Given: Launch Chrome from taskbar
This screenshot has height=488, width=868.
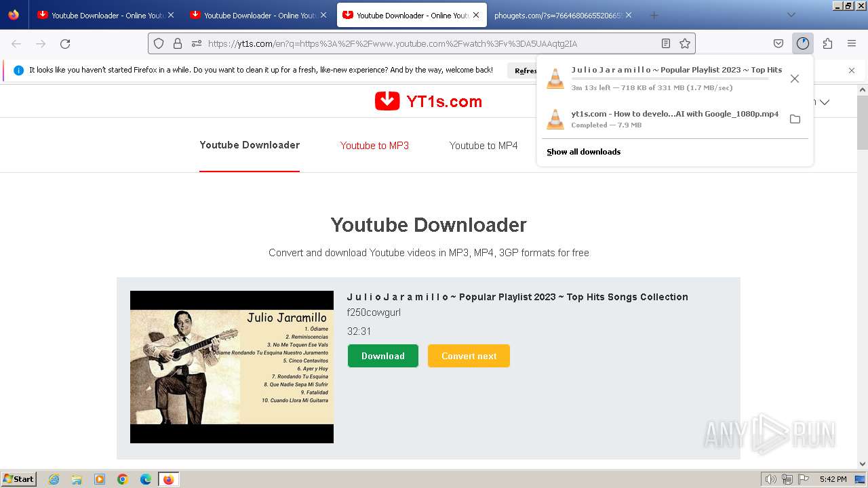Looking at the screenshot, I should point(123,479).
